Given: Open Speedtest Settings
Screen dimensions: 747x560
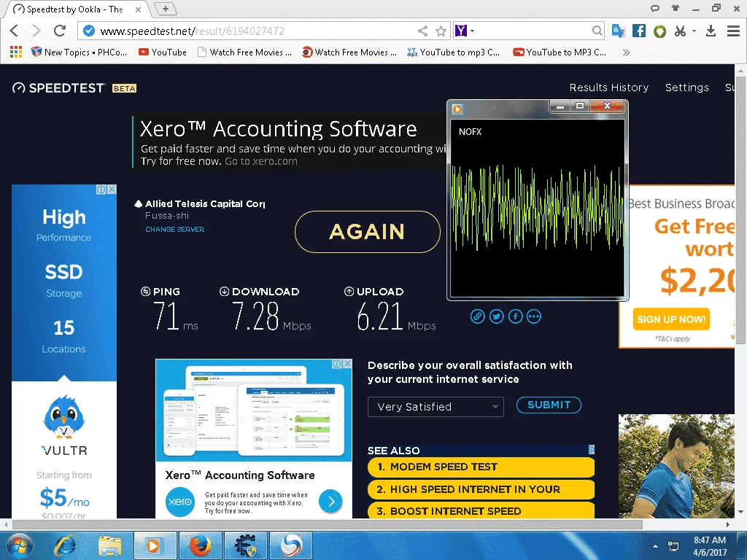Looking at the screenshot, I should point(687,87).
